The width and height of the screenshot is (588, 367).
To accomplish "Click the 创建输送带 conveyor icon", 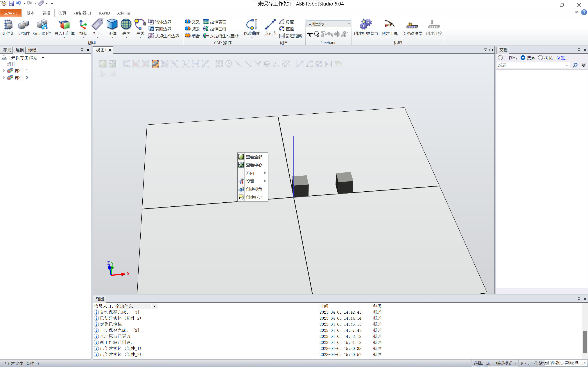I will click(412, 27).
